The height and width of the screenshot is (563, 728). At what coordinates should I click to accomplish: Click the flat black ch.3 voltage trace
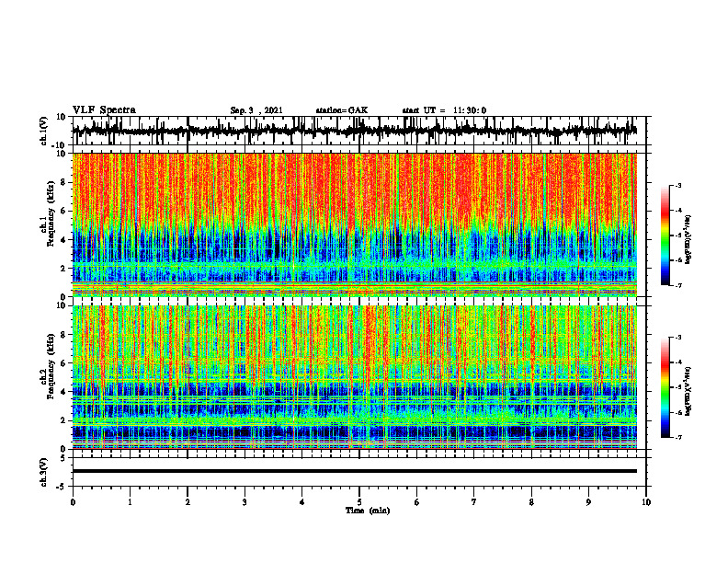[354, 471]
